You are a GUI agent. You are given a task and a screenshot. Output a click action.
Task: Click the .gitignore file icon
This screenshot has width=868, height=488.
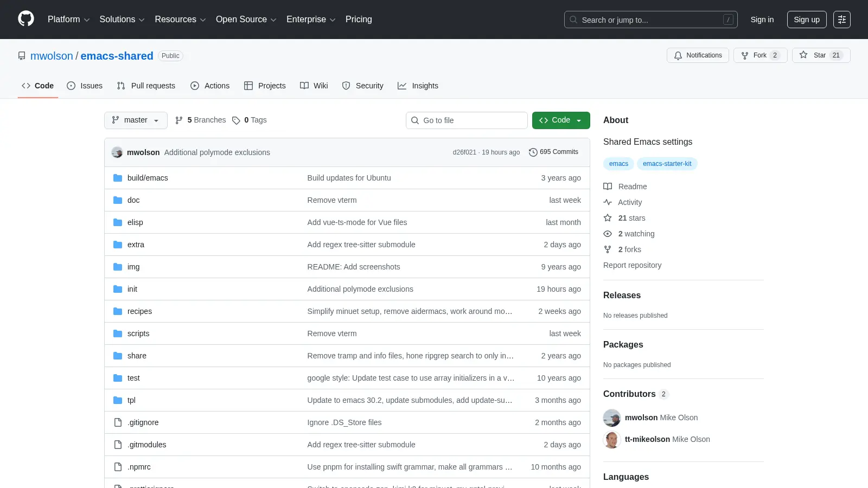point(118,422)
